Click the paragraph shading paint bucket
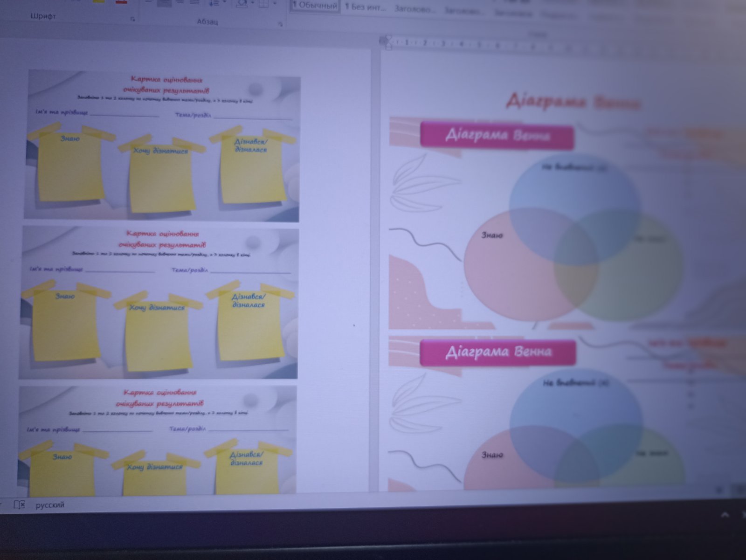Screen dimensions: 746x560 [x=242, y=3]
